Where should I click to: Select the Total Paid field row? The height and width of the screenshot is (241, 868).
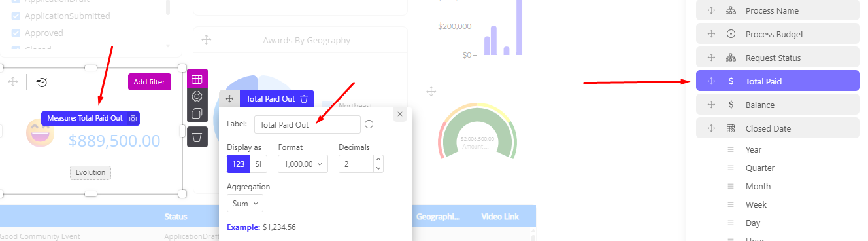pyautogui.click(x=778, y=81)
